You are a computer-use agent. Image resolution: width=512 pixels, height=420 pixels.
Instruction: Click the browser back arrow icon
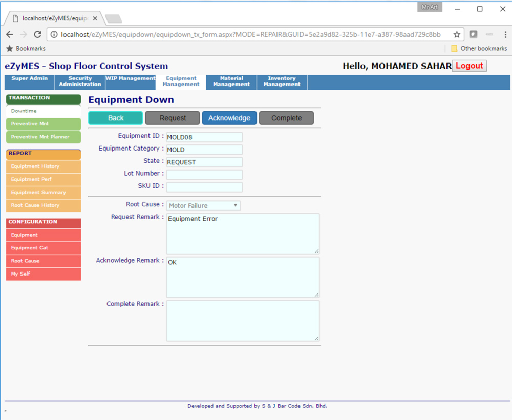10,34
